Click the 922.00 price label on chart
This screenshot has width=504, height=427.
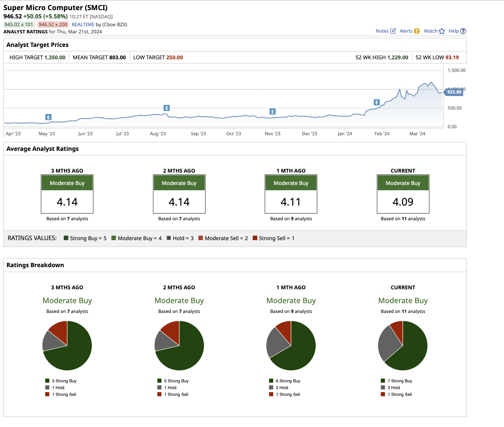pyautogui.click(x=454, y=92)
